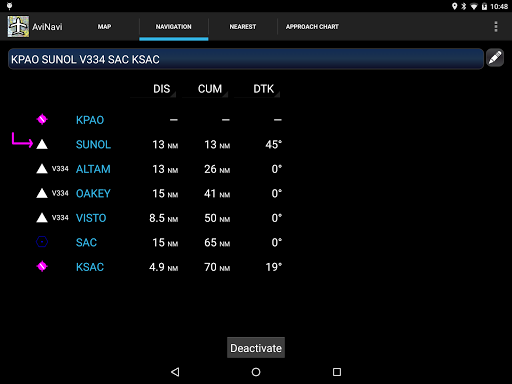Image resolution: width=512 pixels, height=384 pixels.
Task: Tap the AviNavi app title text
Action: coord(47,27)
